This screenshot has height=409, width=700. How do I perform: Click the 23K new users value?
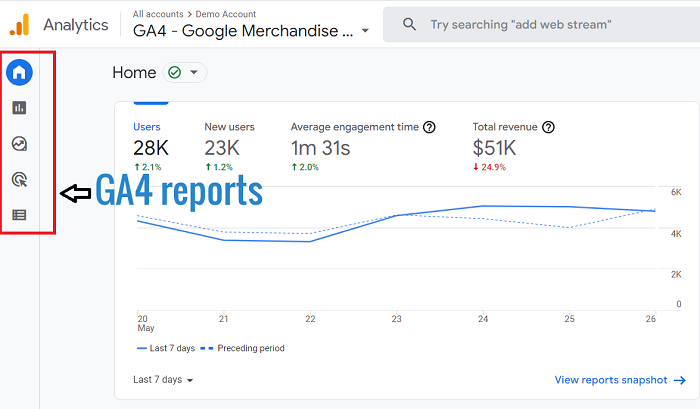click(x=222, y=148)
